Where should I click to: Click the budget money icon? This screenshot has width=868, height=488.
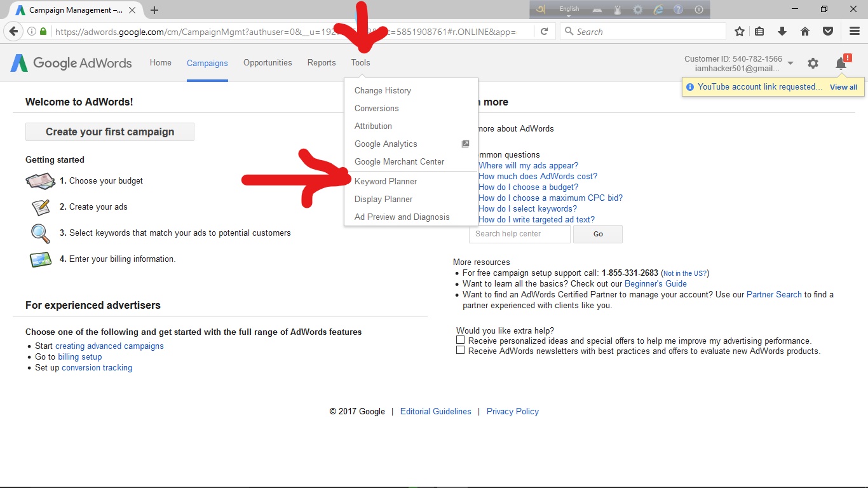pyautogui.click(x=40, y=181)
